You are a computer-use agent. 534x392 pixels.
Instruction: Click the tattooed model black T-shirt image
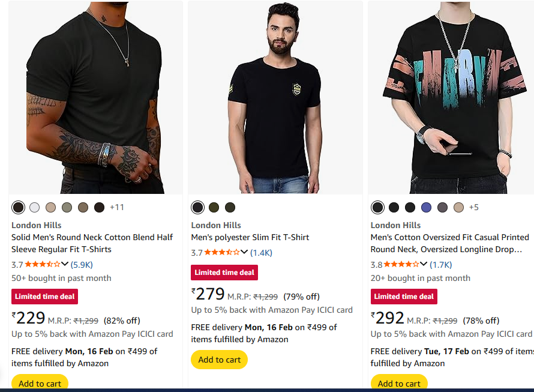(x=95, y=97)
